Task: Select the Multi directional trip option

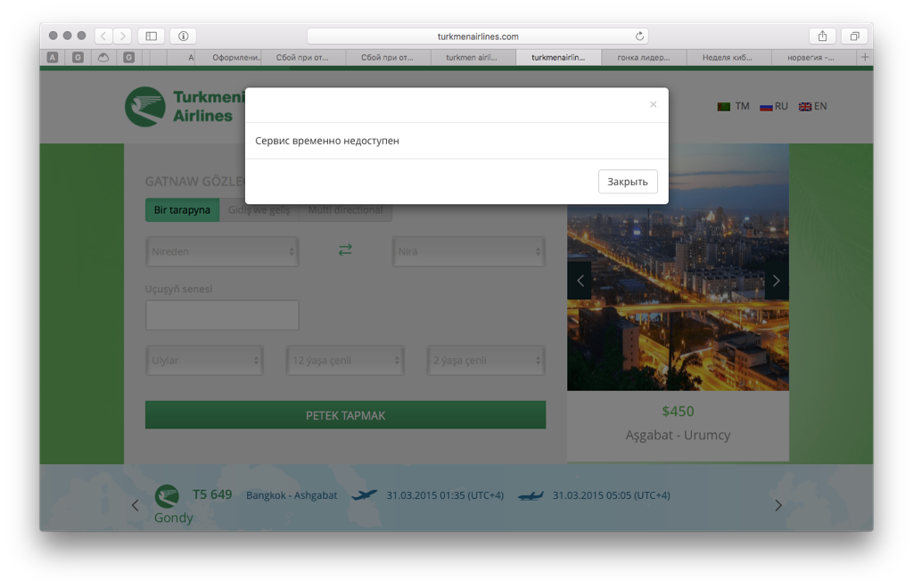Action: (345, 210)
